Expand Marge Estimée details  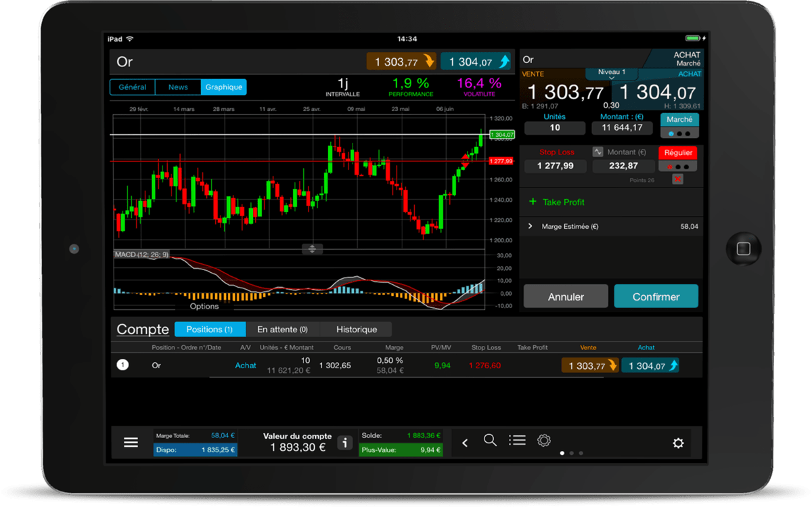[x=532, y=226]
